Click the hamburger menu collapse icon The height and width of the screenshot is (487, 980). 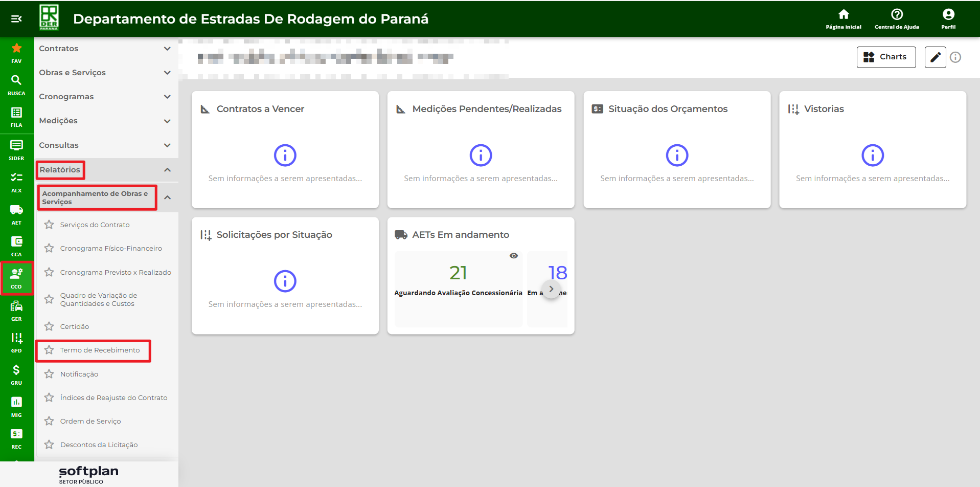pyautogui.click(x=16, y=19)
